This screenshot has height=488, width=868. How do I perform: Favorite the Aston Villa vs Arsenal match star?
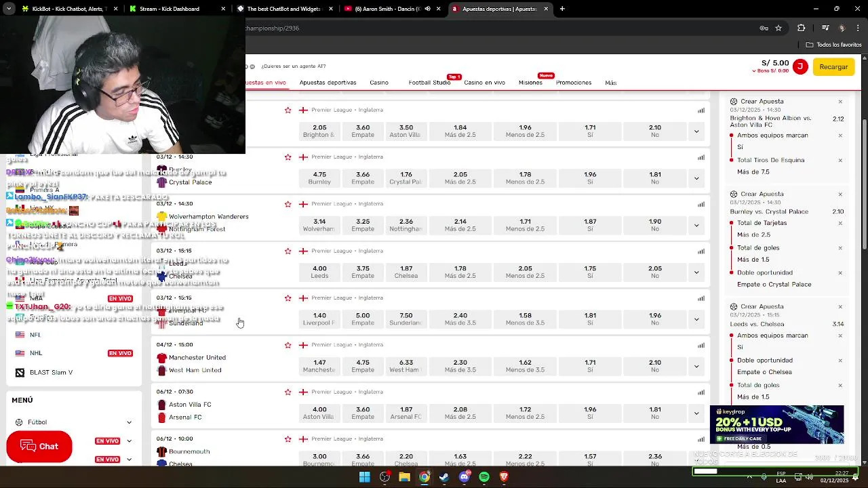coord(288,392)
